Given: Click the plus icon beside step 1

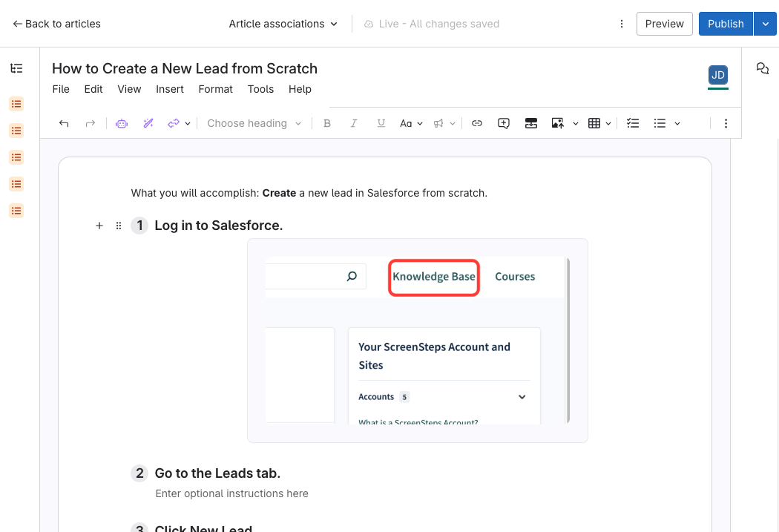Looking at the screenshot, I should click(x=99, y=226).
